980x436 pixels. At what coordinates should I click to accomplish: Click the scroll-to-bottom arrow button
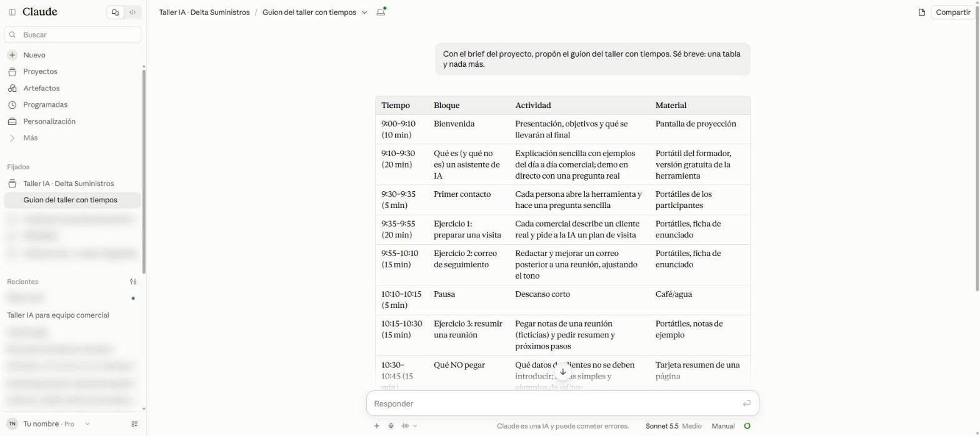point(562,372)
